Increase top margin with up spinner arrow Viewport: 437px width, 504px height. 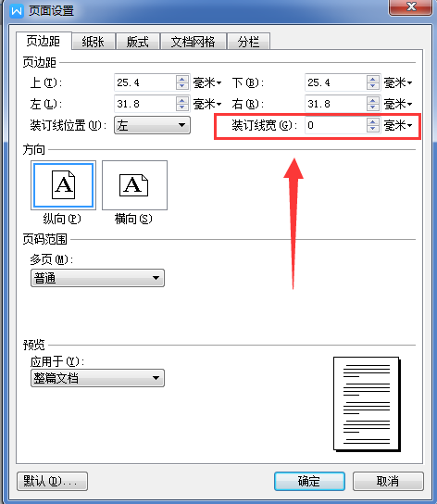point(182,79)
